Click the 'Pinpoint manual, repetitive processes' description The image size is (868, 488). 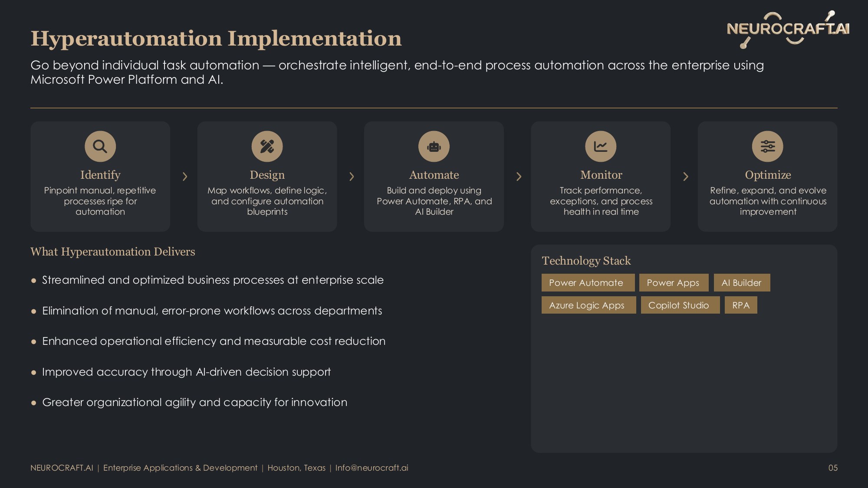click(100, 201)
